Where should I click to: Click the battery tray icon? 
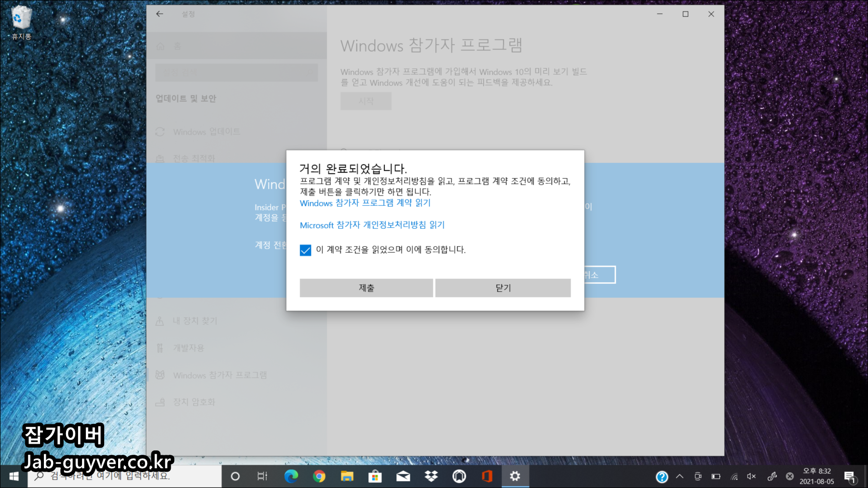coord(716,476)
